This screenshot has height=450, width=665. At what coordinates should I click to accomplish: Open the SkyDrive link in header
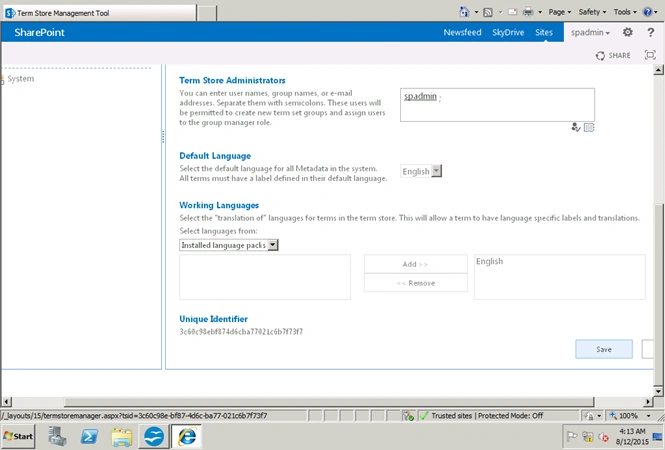point(508,32)
